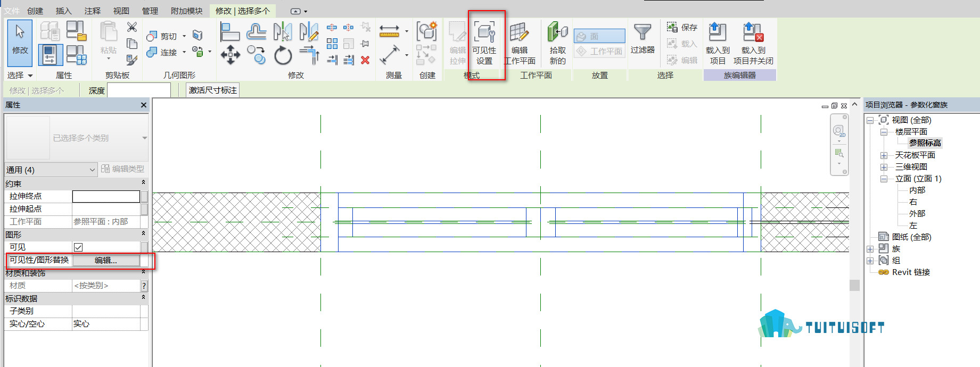Click the 编辑类型 edit type button
980x367 pixels.
tap(122, 169)
